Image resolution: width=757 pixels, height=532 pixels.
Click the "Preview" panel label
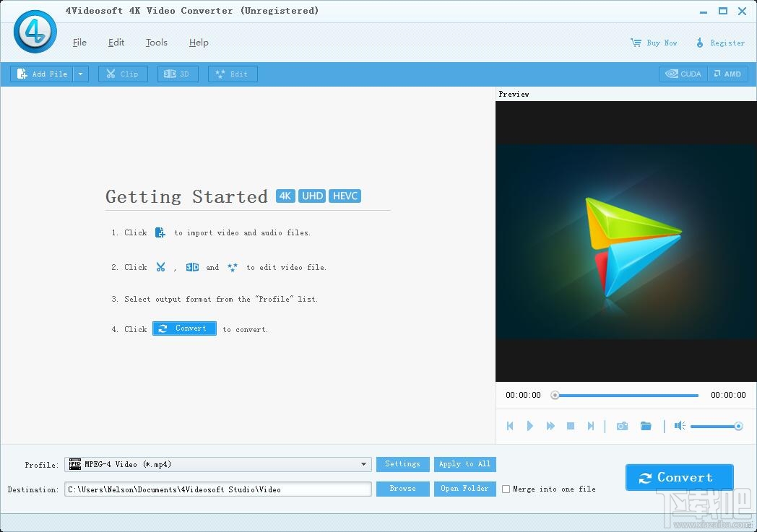[x=514, y=94]
